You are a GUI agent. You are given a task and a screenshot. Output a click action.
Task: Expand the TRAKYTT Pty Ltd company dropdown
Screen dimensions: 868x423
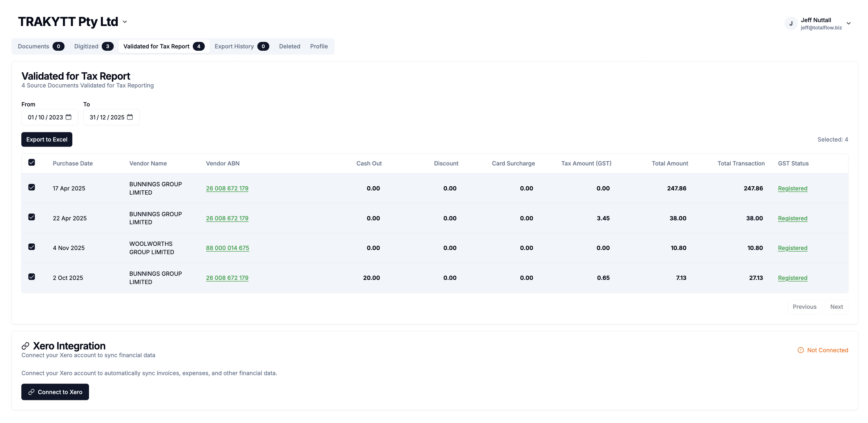(x=125, y=22)
